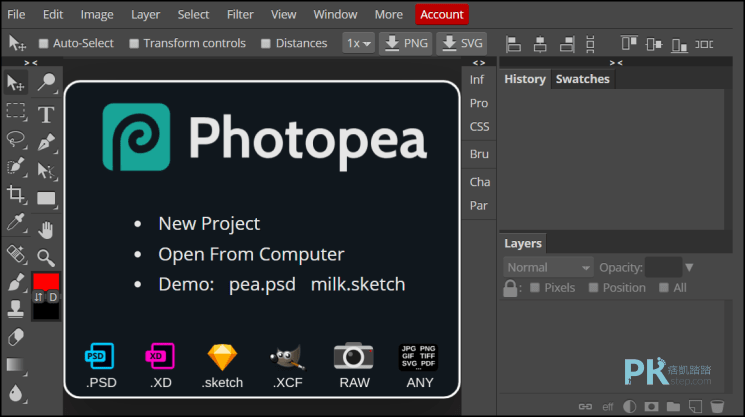The height and width of the screenshot is (417, 745).
Task: Reset colors with the D button
Action: click(x=53, y=297)
